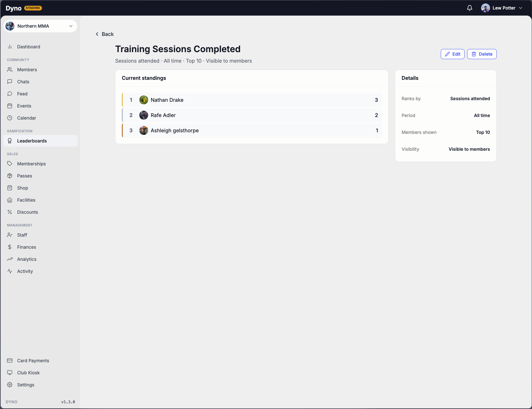Open the notifications bell icon

click(469, 8)
